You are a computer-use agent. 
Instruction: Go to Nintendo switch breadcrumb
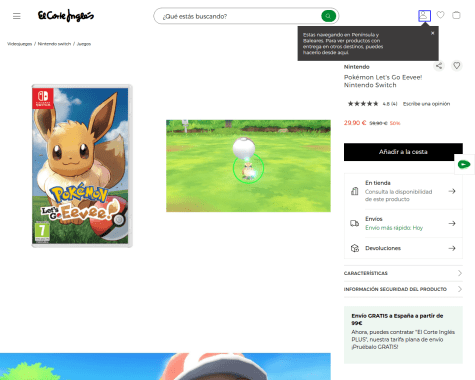coord(54,44)
